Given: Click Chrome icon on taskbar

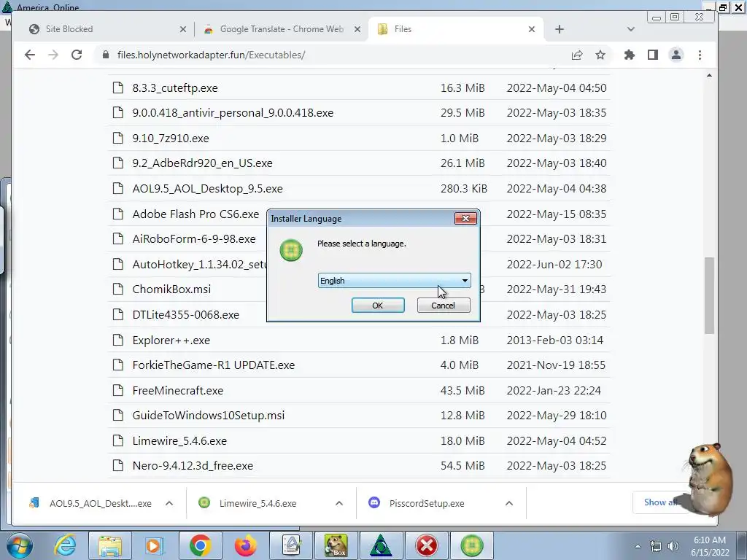Looking at the screenshot, I should (x=200, y=545).
